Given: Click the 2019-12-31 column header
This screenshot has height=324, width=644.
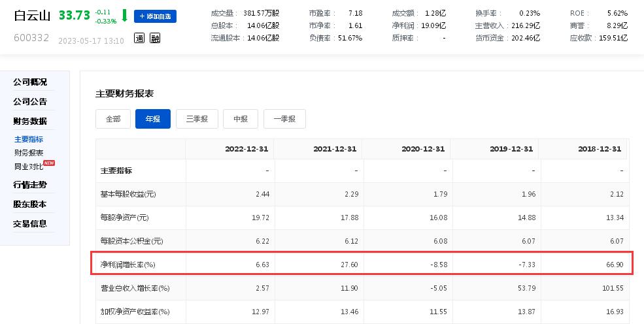Looking at the screenshot, I should 511,149.
